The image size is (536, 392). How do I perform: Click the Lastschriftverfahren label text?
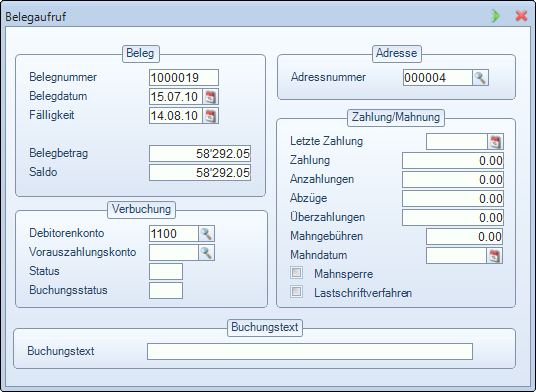[363, 293]
